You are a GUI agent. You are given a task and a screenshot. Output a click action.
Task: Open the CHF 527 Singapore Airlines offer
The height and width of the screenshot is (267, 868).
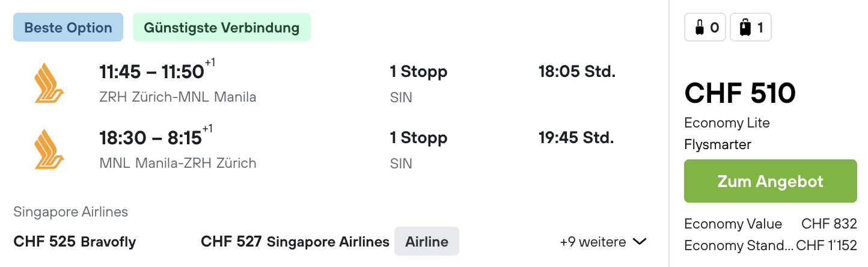295,242
